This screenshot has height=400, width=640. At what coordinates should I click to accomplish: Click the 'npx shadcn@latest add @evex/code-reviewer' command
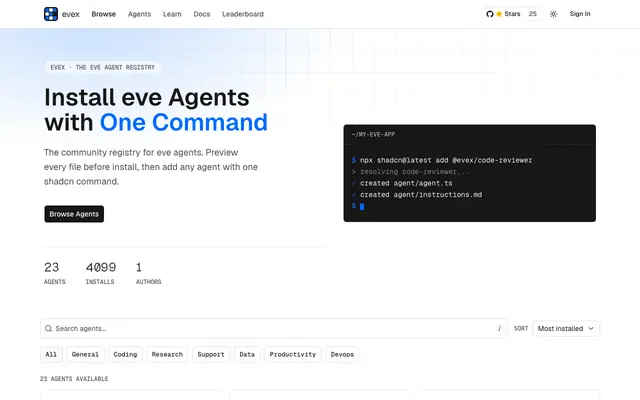pos(446,160)
